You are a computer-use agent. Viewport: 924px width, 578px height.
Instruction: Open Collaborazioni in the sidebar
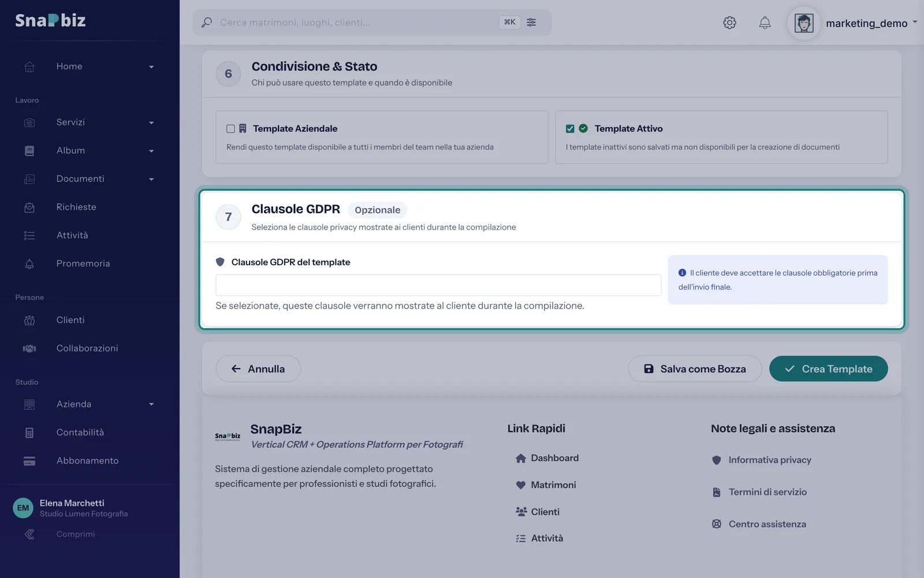click(x=87, y=349)
